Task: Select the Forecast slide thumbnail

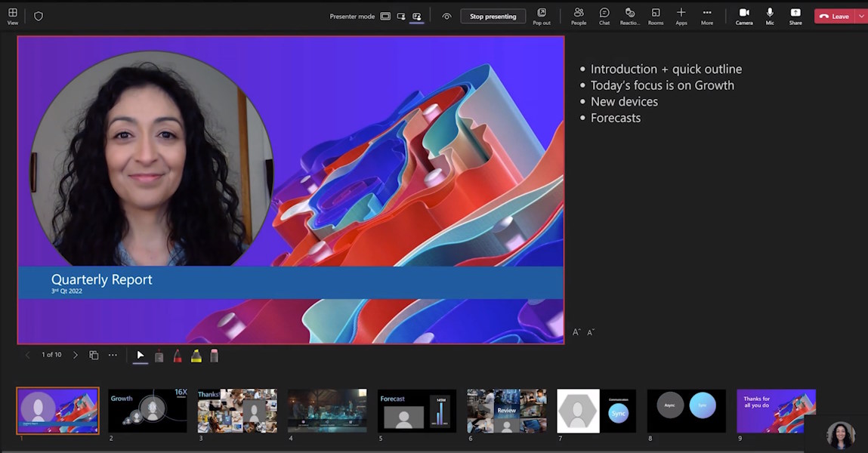Action: 416,410
